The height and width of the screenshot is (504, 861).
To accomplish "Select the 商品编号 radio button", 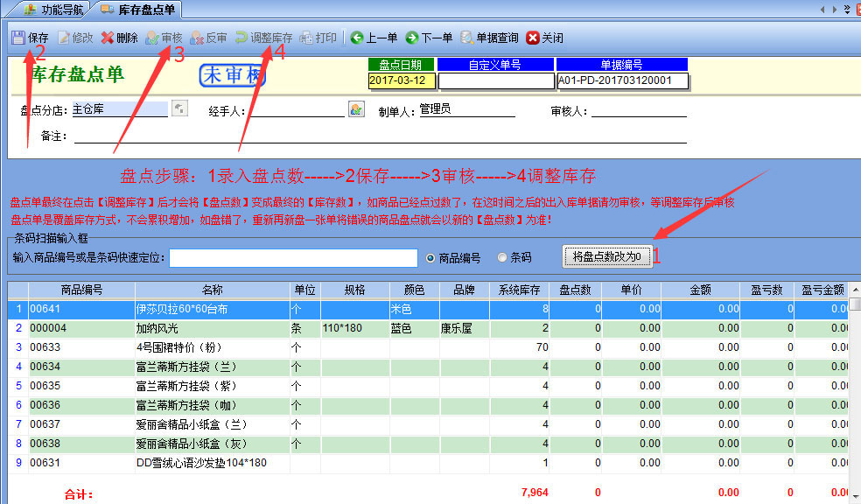I will click(430, 258).
